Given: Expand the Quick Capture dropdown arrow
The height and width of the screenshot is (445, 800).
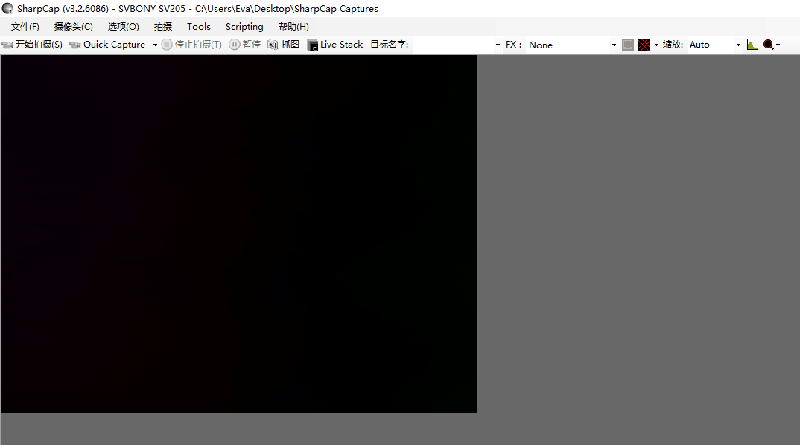Looking at the screenshot, I should 155,45.
